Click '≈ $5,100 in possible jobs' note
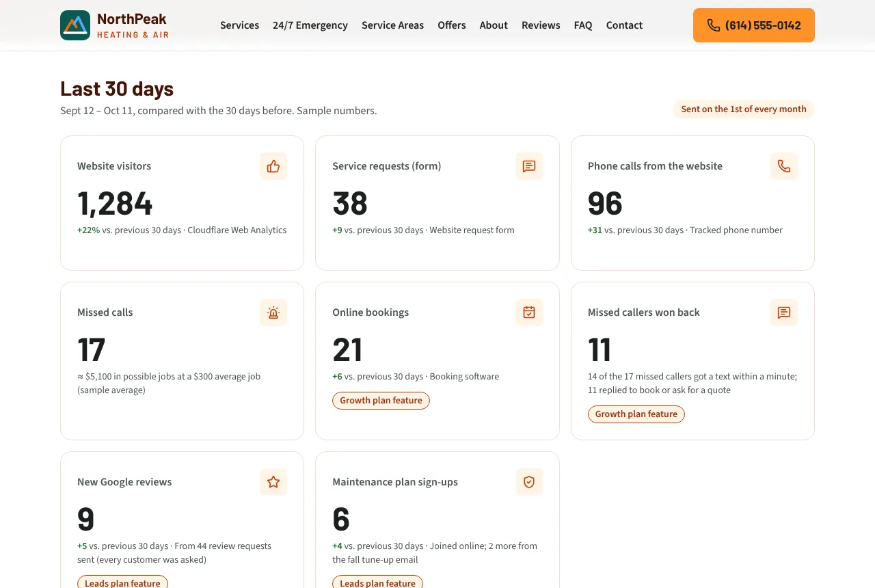This screenshot has height=588, width=875. [x=169, y=384]
